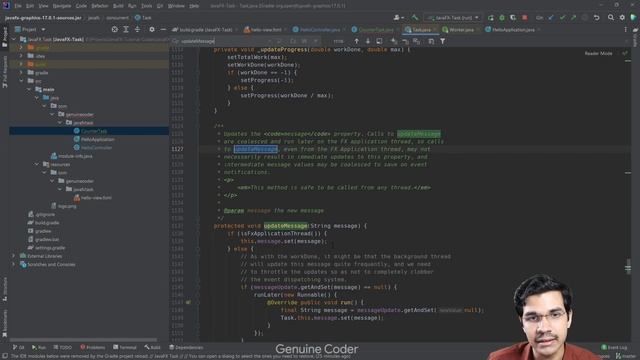Screen dimensions: 640x360
Task: Click the Build project hammer icon
Action: [415, 18]
